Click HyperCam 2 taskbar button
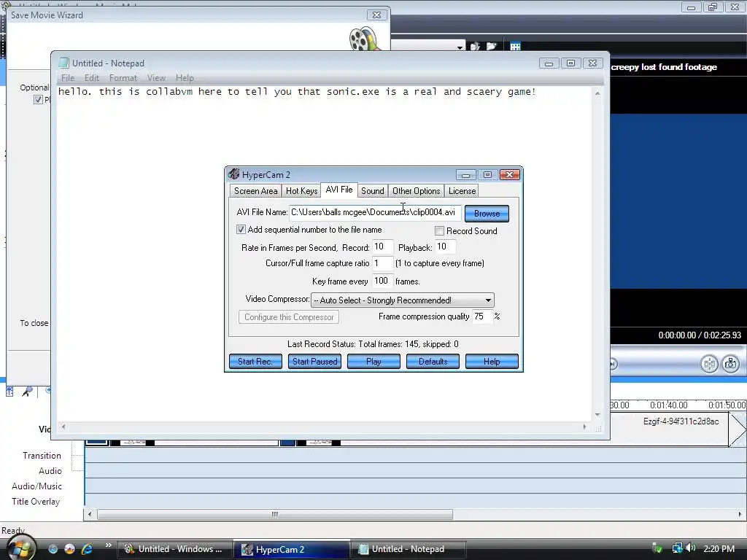This screenshot has width=747, height=560. [291, 549]
